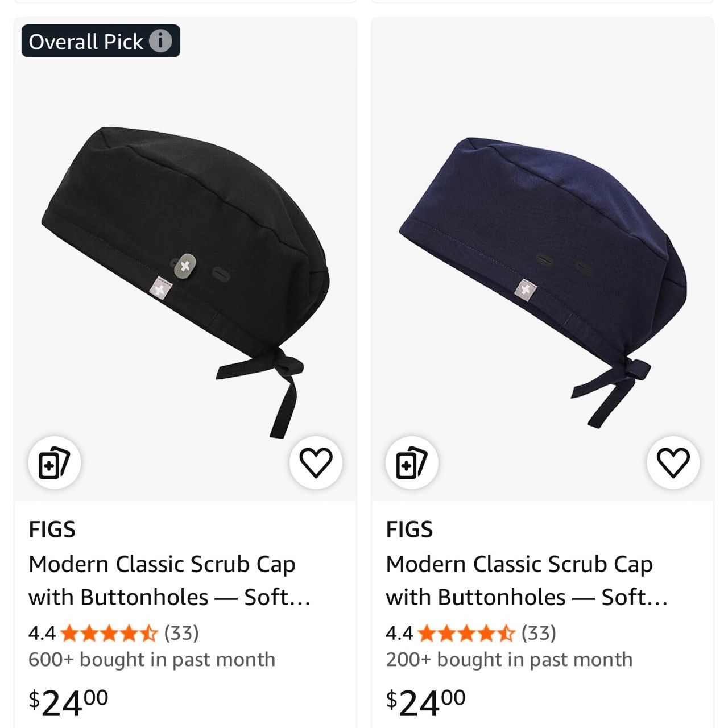Open similar items icon on black cap
Image resolution: width=728 pixels, height=728 pixels.
click(x=55, y=462)
